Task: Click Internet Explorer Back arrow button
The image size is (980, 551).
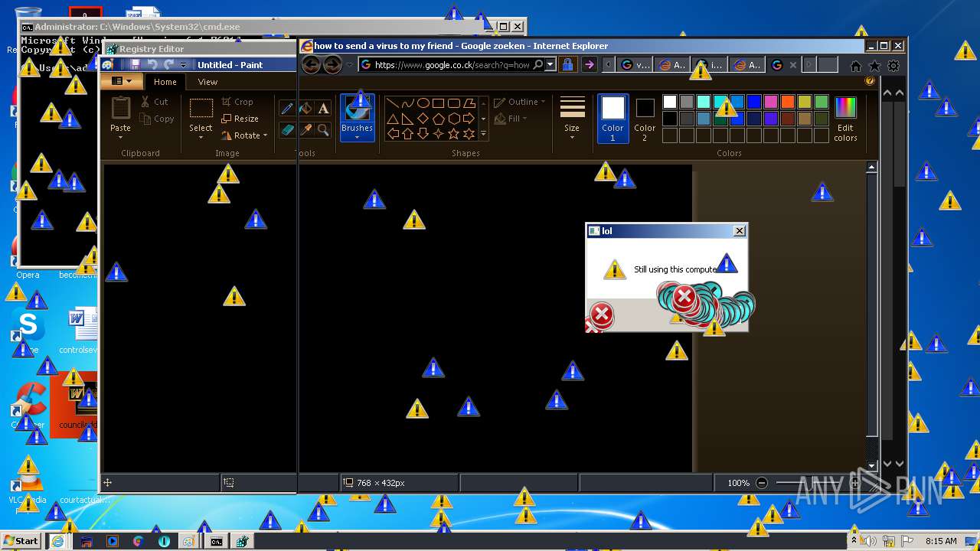Action: click(311, 65)
